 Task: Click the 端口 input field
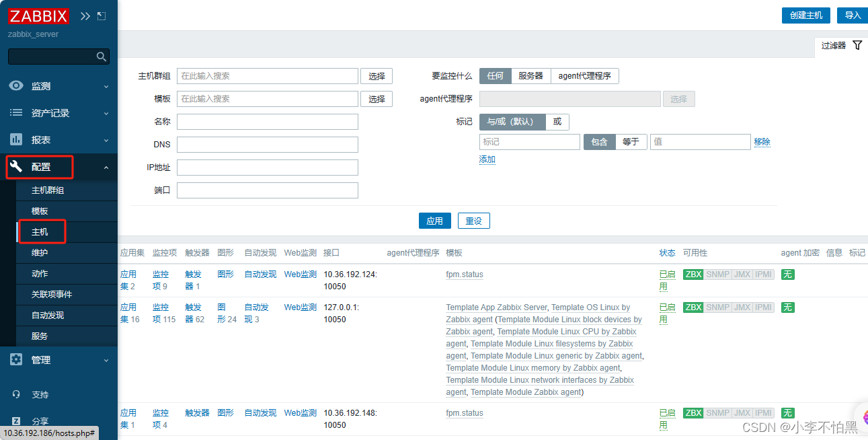[268, 190]
